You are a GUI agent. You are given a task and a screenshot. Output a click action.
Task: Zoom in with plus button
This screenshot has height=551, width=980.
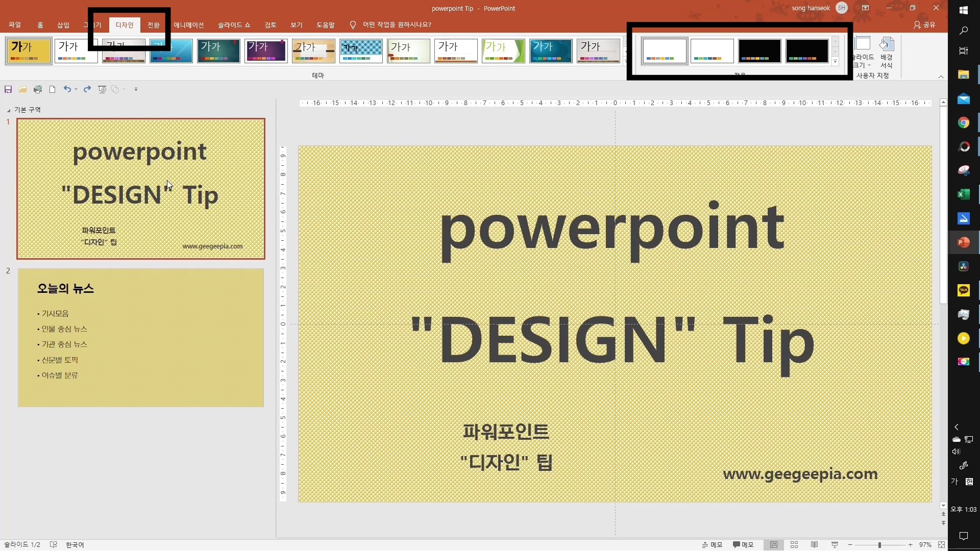tap(910, 545)
